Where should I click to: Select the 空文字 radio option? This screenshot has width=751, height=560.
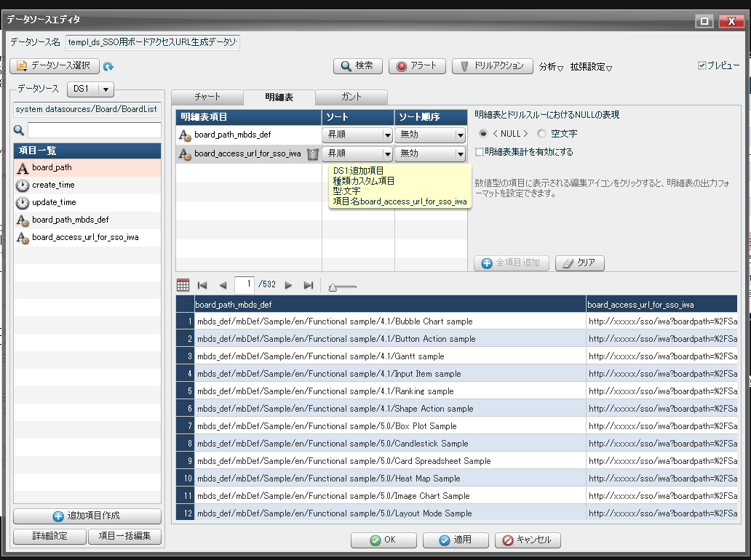point(541,134)
